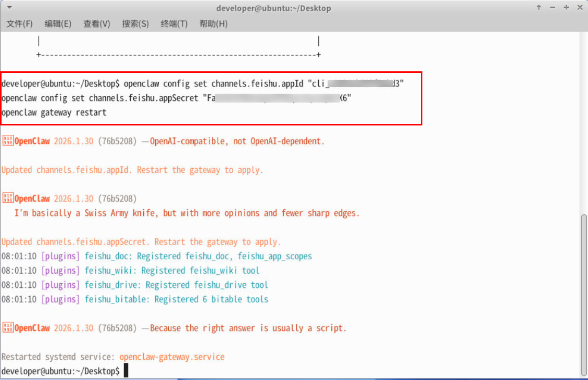Click the appId config set command line
The width and height of the screenshot is (588, 380).
pos(203,84)
